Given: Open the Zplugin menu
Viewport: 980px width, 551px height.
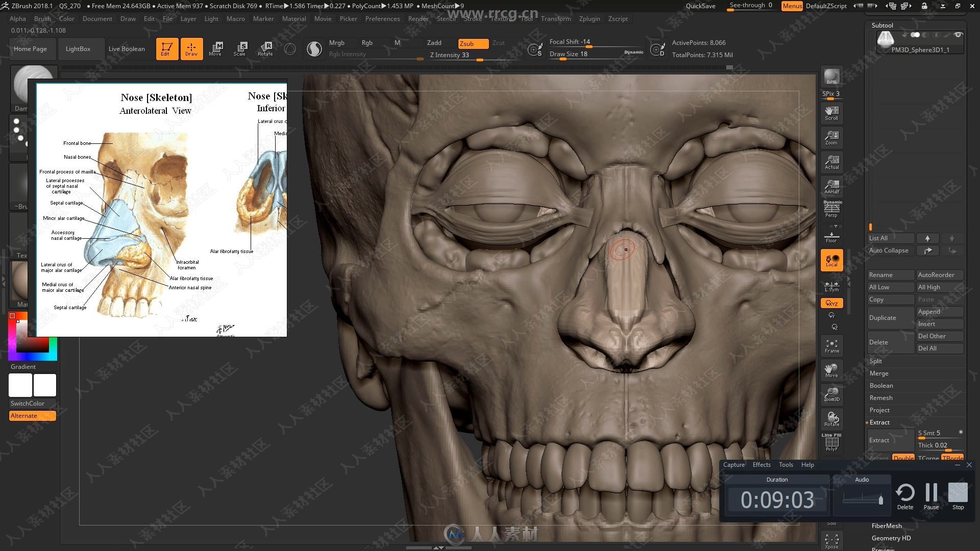Looking at the screenshot, I should tap(590, 18).
